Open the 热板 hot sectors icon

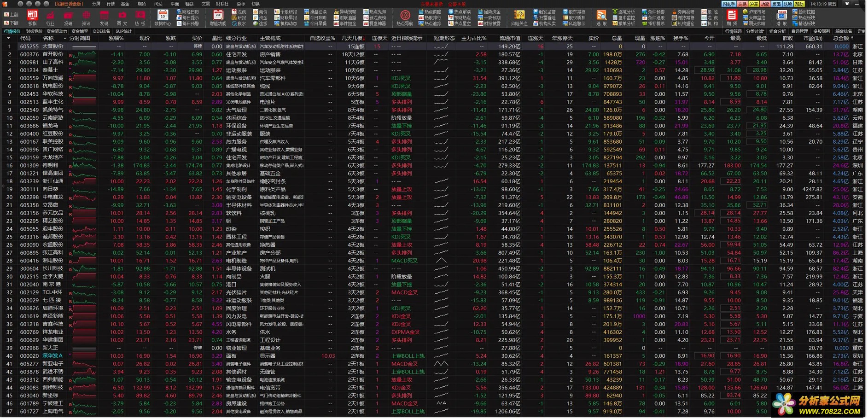point(140,17)
